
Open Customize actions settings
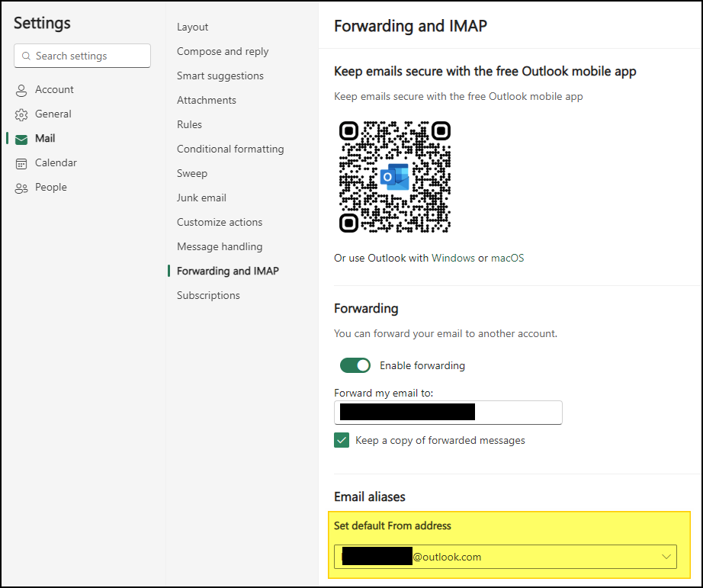[x=220, y=222]
